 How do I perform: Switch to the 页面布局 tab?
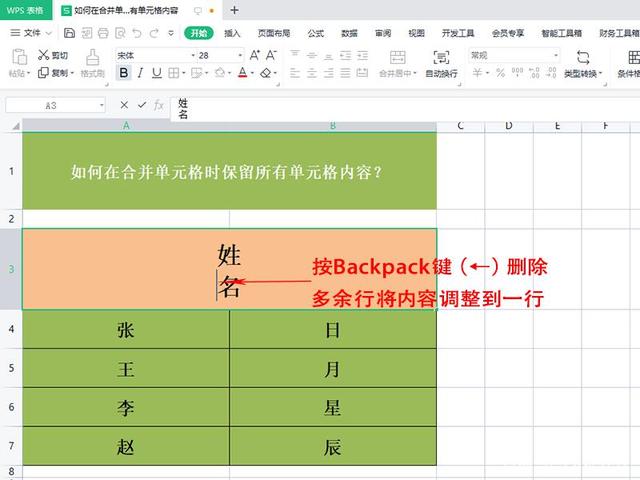[x=273, y=33]
